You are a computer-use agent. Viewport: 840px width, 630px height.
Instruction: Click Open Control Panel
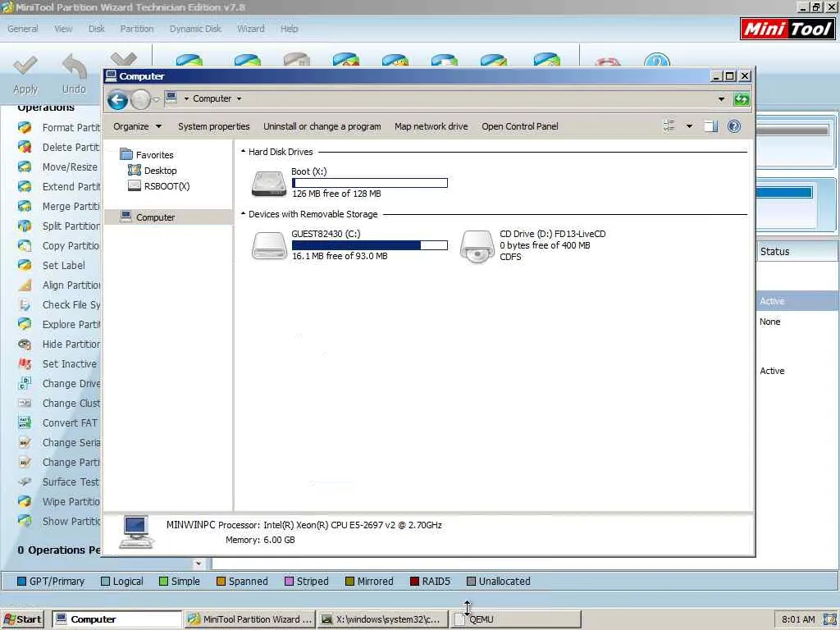tap(519, 126)
